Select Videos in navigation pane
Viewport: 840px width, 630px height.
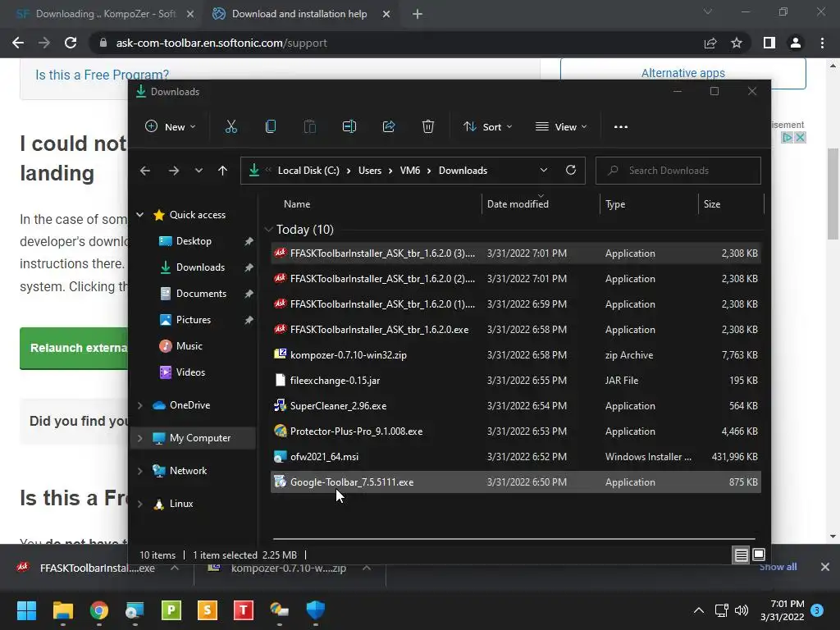(x=190, y=372)
